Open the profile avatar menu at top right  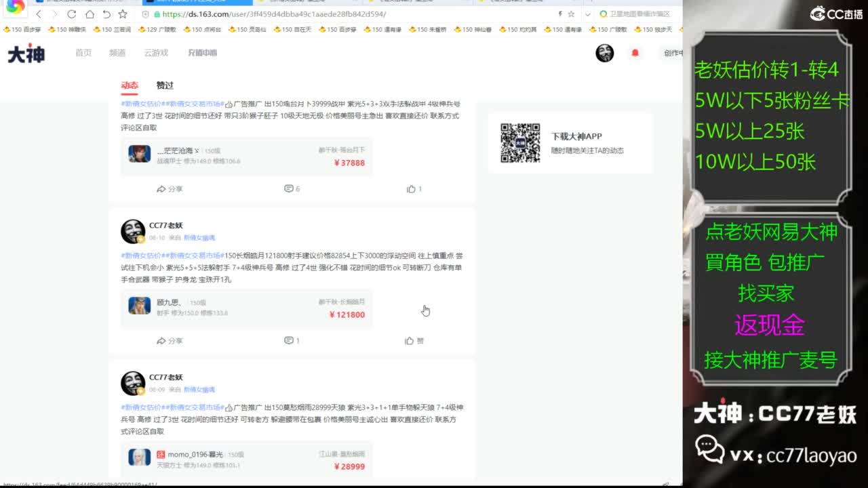pyautogui.click(x=605, y=53)
